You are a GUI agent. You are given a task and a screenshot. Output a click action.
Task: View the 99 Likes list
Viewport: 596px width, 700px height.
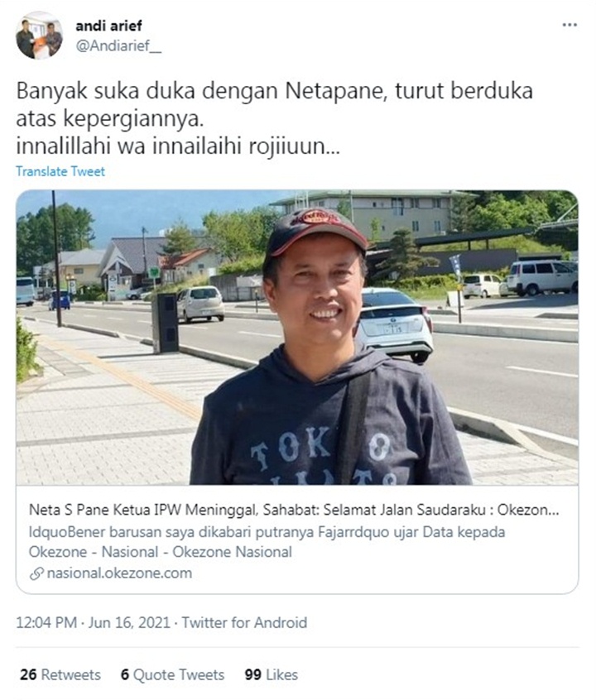click(x=272, y=674)
